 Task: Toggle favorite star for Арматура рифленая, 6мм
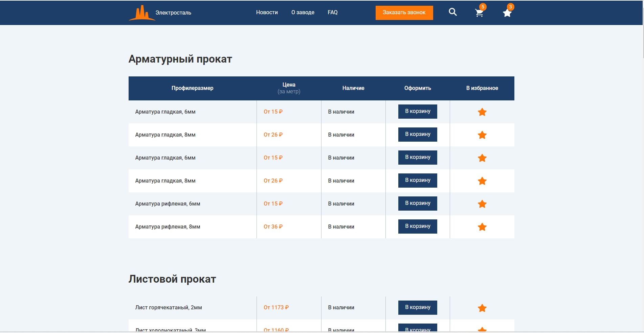click(482, 204)
